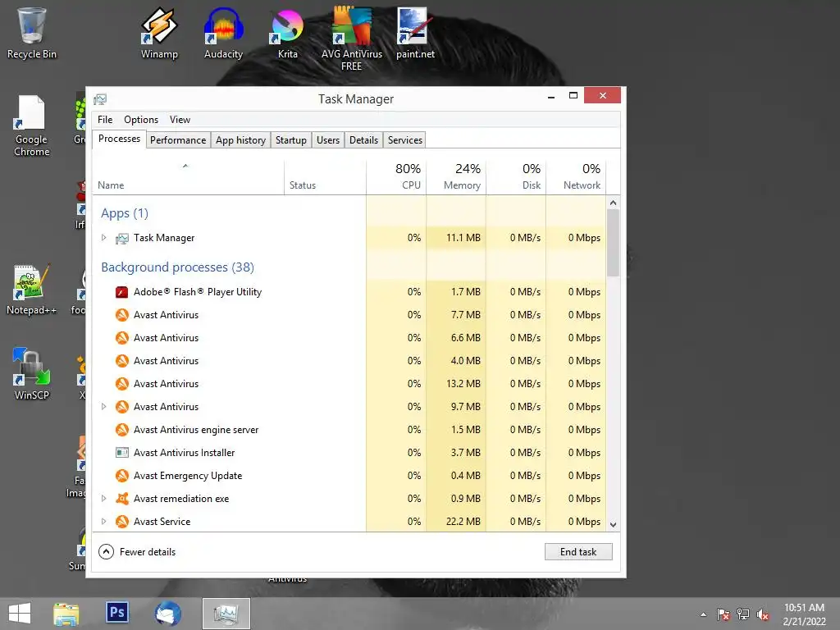Select the Avast Antivirus 6.6 MB row
This screenshot has height=630, width=840.
click(x=349, y=338)
